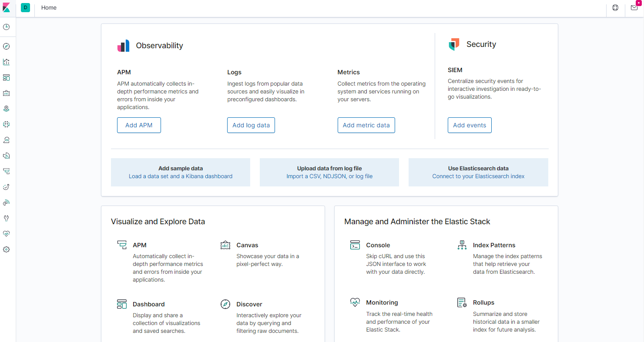The image size is (644, 342).
Task: Expand the Recently viewed clock menu
Action: pyautogui.click(x=7, y=27)
